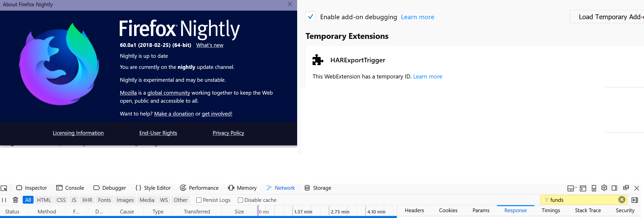The height and width of the screenshot is (218, 644).
Task: Switch to the Console panel
Action: (x=70, y=188)
